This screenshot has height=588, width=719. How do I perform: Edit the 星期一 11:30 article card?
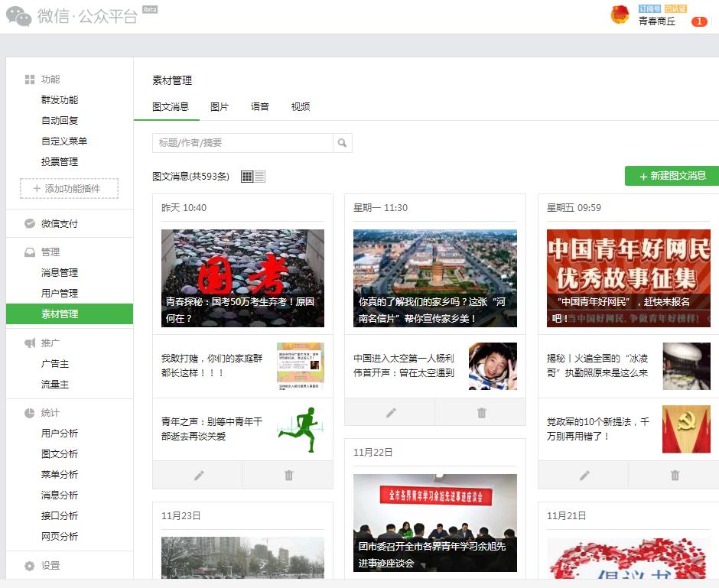point(390,412)
